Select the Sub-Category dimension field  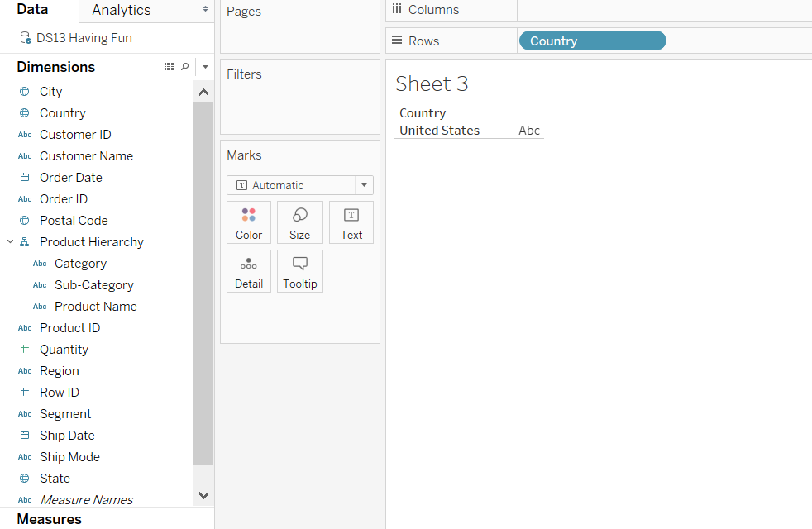93,285
